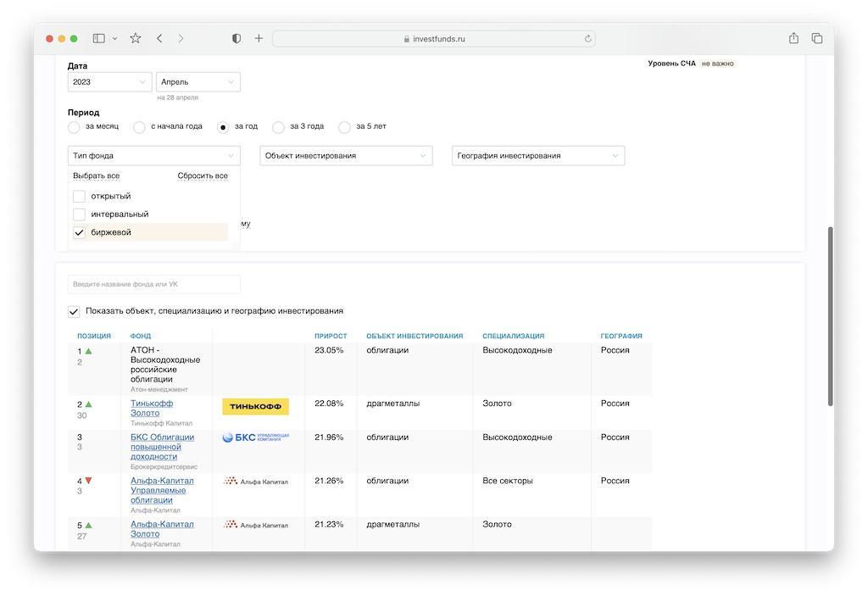868x596 pixels.
Task: Click the privacy shield icon
Action: pos(236,38)
